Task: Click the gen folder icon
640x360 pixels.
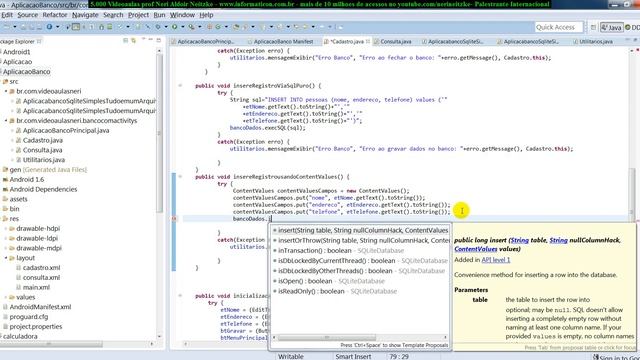Action: click(x=5, y=170)
